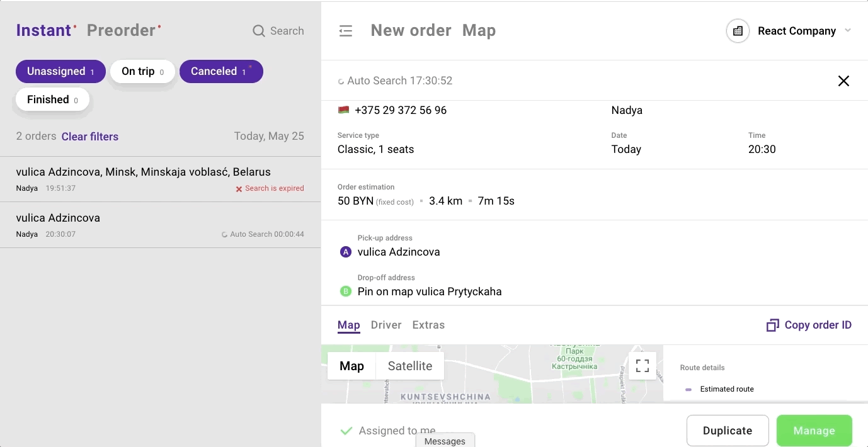
Task: Open the Driver tab
Action: click(x=386, y=325)
